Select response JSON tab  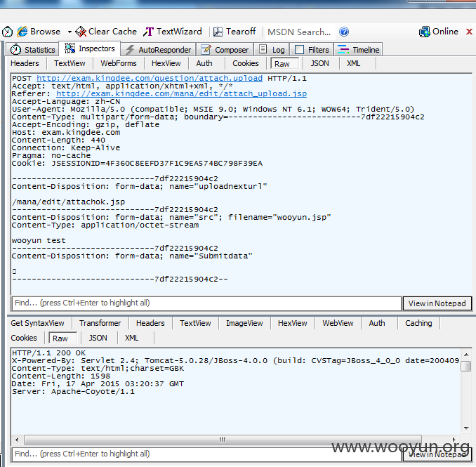coord(98,338)
